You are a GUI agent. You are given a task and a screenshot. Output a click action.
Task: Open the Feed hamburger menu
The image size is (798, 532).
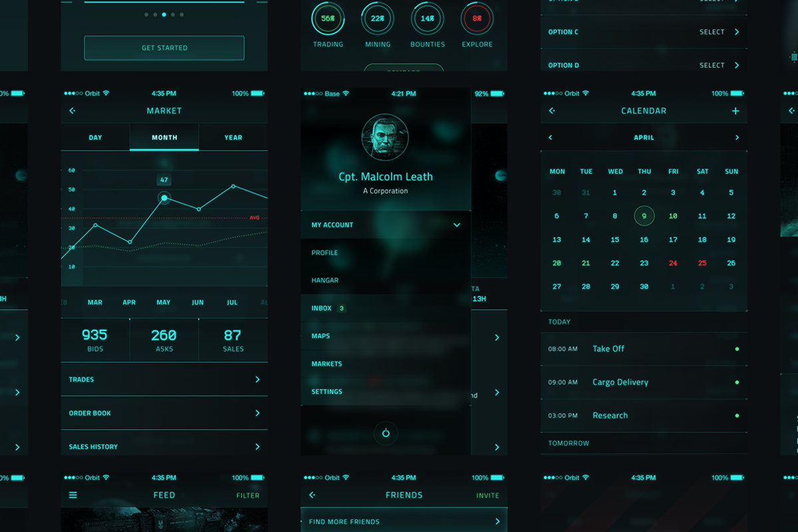[x=73, y=495]
